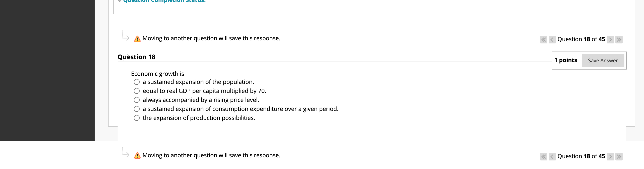
Task: Click the '1 points' label
Action: [566, 60]
